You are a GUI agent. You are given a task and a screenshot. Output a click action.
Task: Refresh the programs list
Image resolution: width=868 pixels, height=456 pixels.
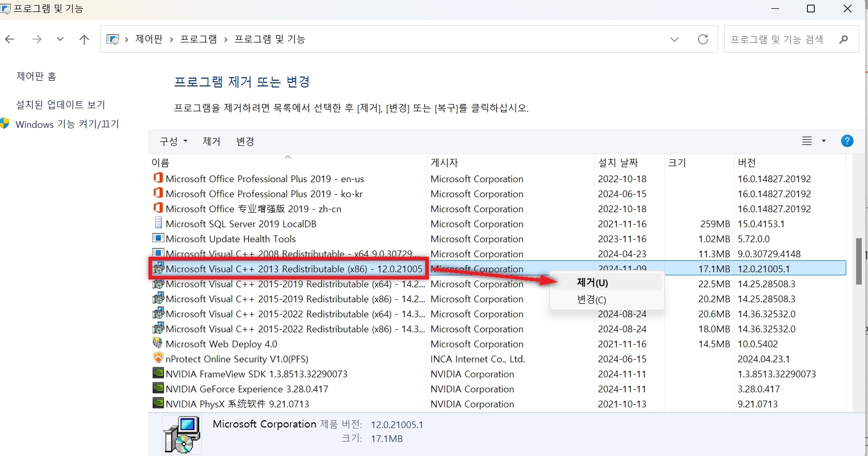703,39
